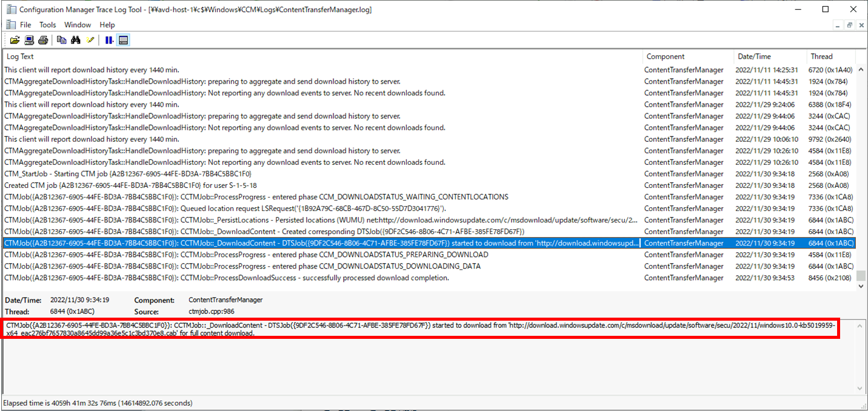Click the Open on Server computer icon
This screenshot has height=411, width=868.
tap(29, 40)
